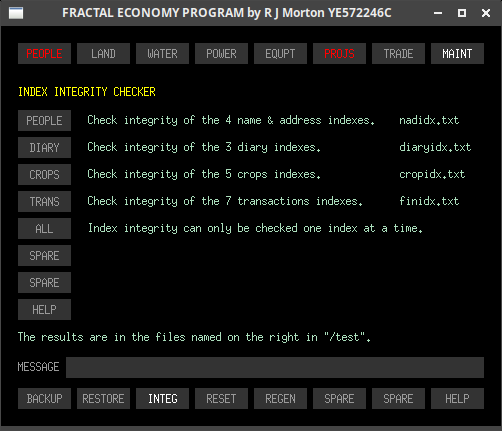Minimize the Fractal Economy Program window

click(438, 13)
